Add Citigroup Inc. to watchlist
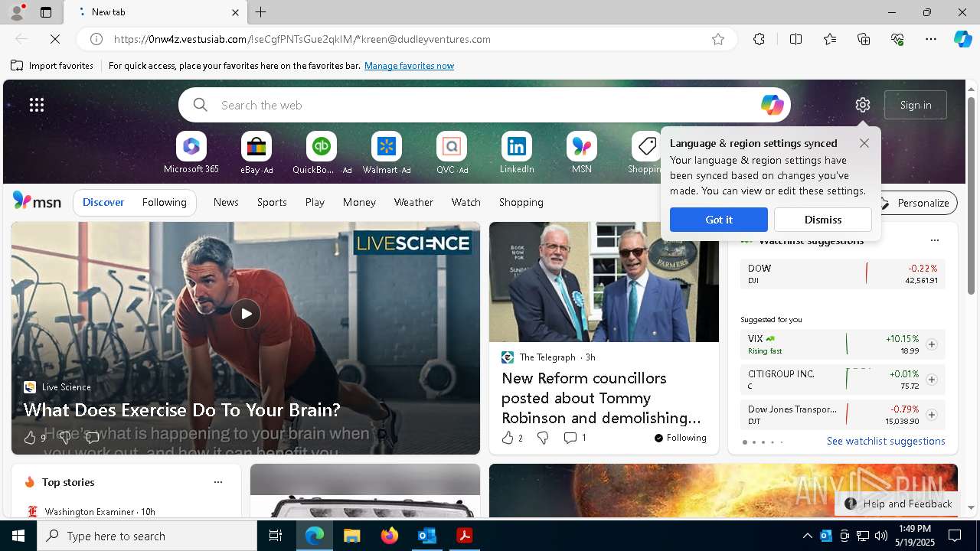This screenshot has width=980, height=551. (x=931, y=380)
